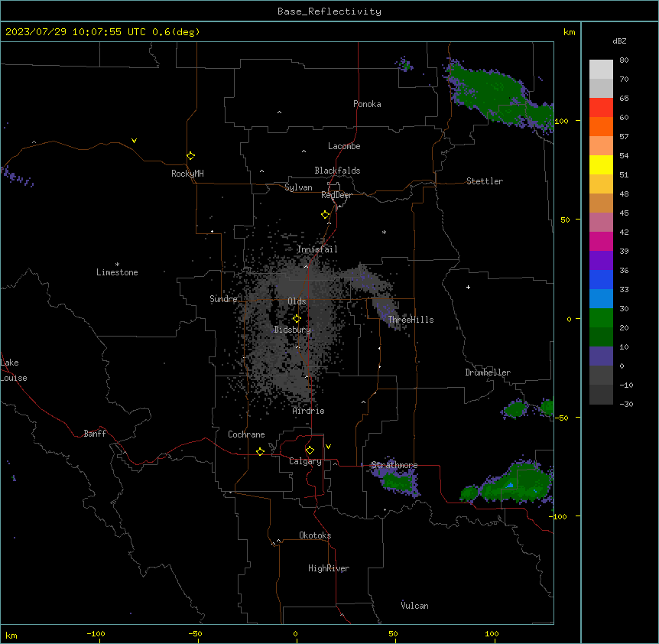Click the Strathmore label
This screenshot has width=659, height=644.
(394, 465)
